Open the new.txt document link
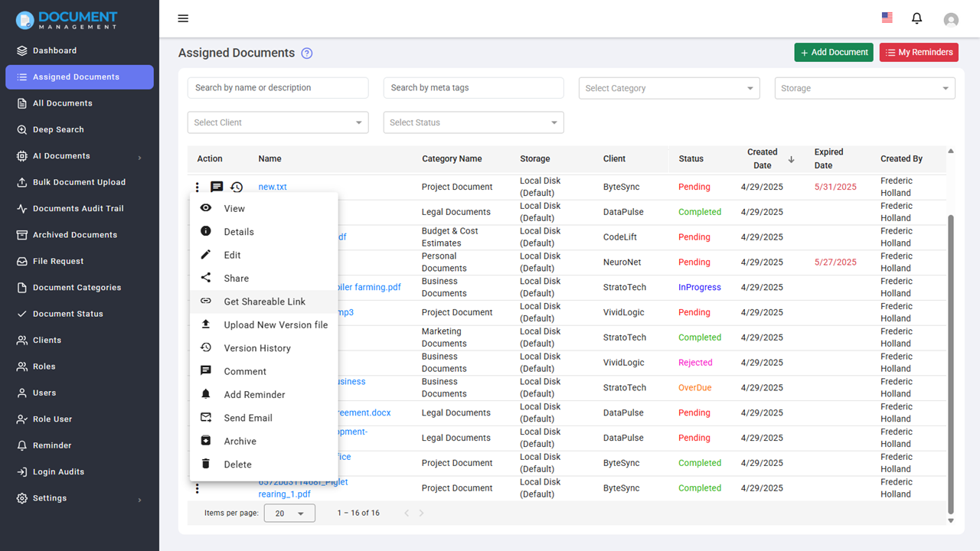Screen dimensions: 980x551 point(273,187)
